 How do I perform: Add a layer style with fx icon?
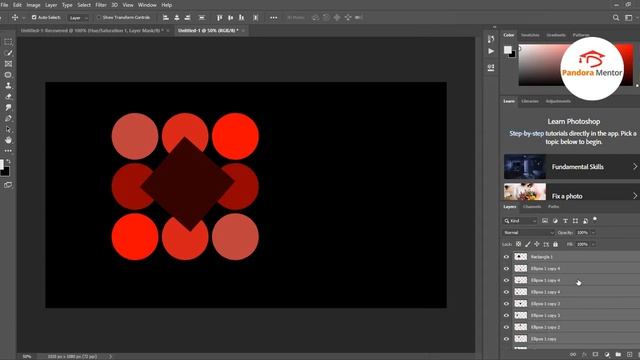click(584, 355)
